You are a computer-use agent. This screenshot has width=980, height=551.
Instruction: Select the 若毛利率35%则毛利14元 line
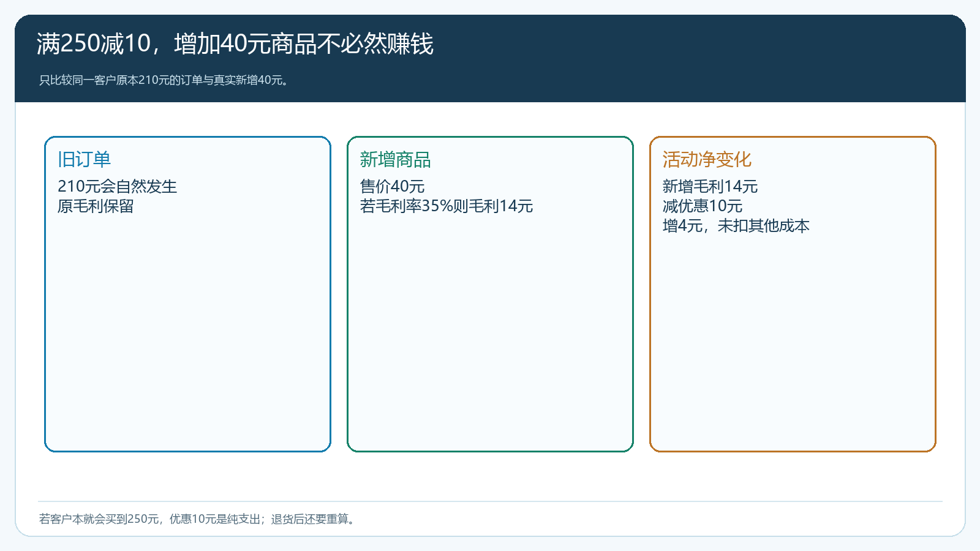click(447, 206)
